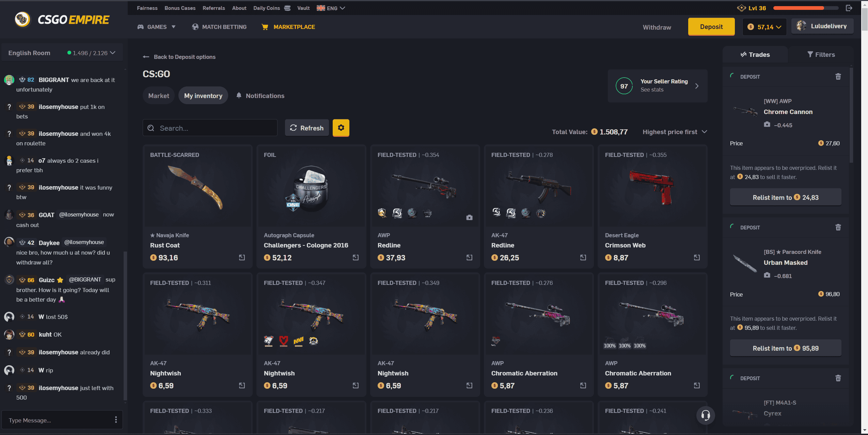Click BIGGRANT username in chat
The image size is (868, 435).
pos(54,80)
